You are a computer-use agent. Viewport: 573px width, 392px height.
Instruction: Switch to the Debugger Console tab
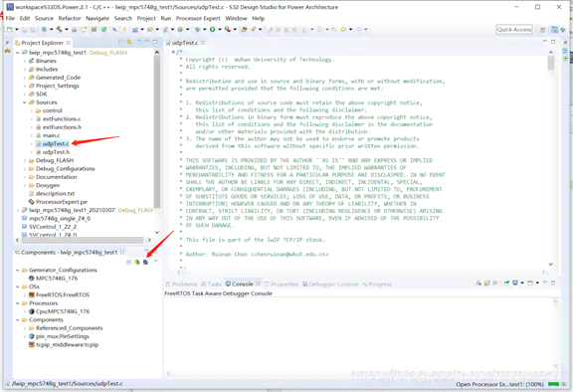click(330, 285)
